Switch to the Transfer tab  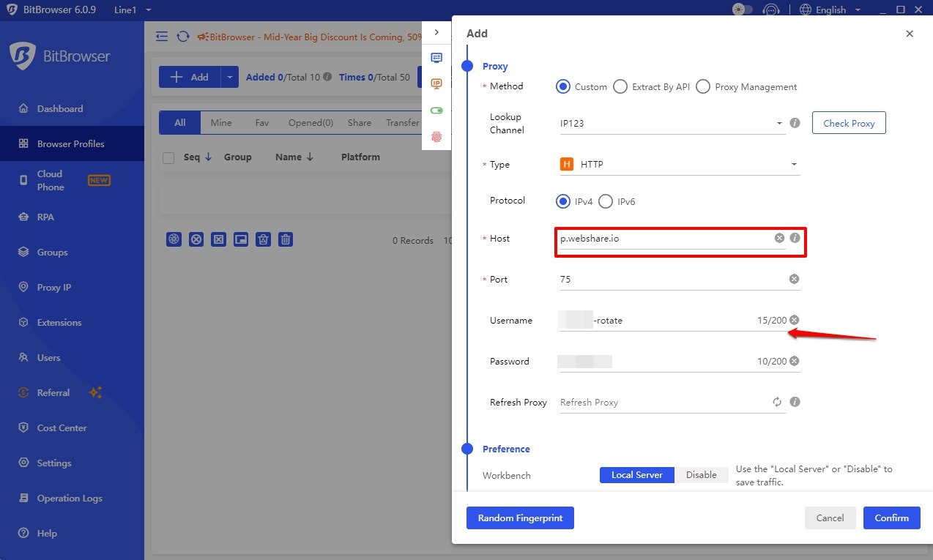(402, 123)
